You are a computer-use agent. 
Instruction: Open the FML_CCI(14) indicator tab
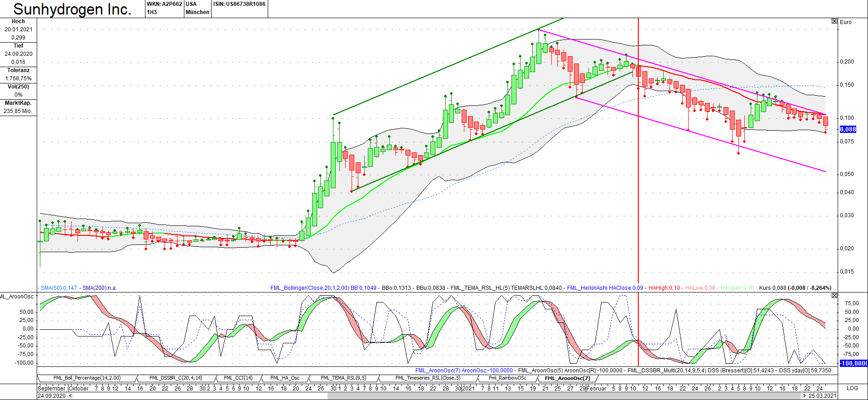[238, 378]
